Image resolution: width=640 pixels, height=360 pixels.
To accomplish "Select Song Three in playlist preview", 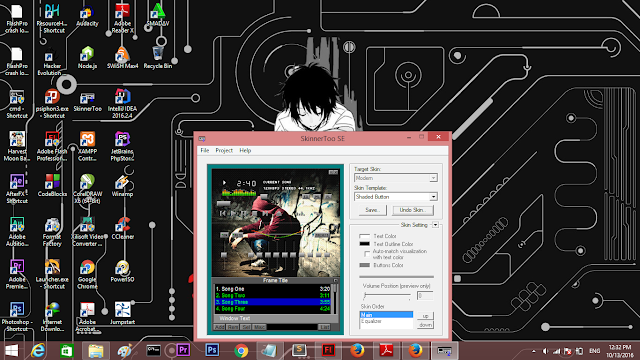I will (x=273, y=302).
